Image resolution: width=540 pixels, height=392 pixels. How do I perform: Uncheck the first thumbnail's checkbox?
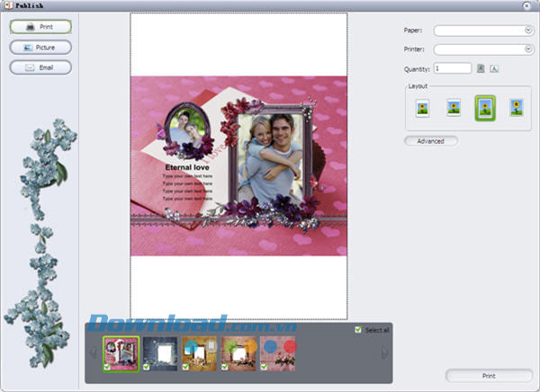(x=107, y=367)
